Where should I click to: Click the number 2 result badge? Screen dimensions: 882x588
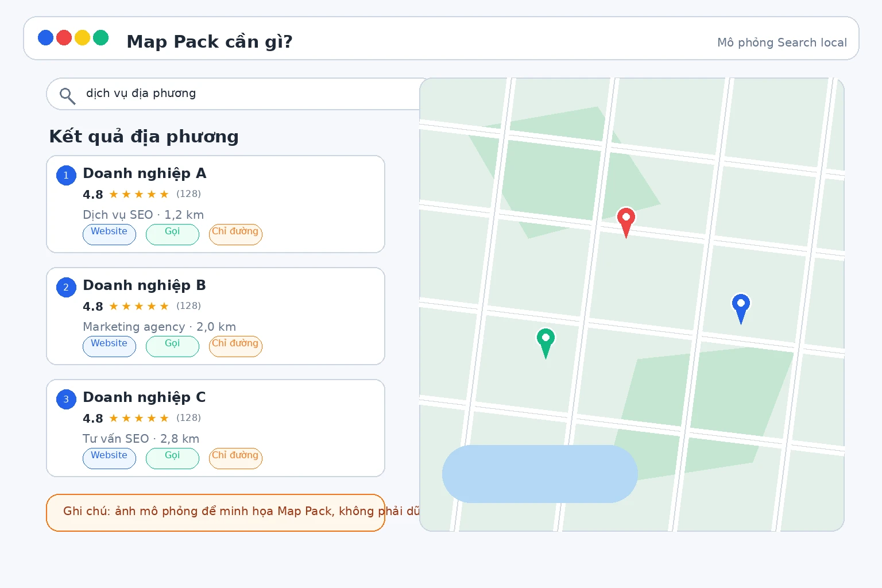[66, 287]
